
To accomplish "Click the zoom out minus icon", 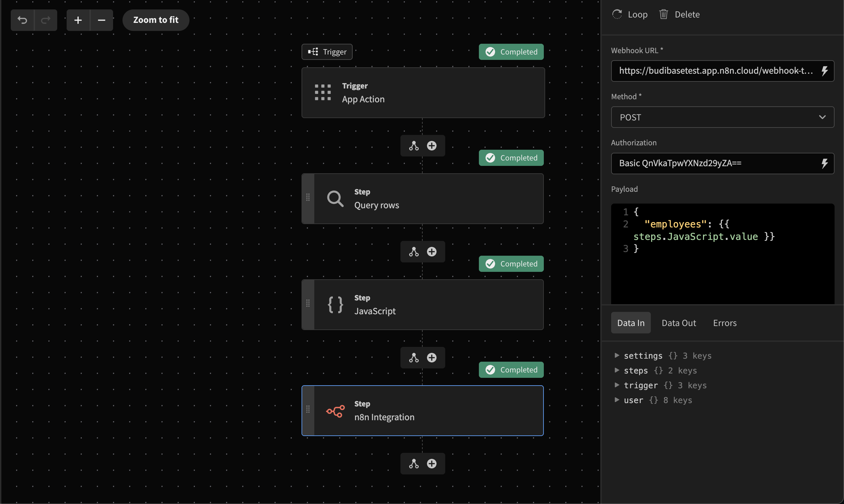I will (x=101, y=20).
